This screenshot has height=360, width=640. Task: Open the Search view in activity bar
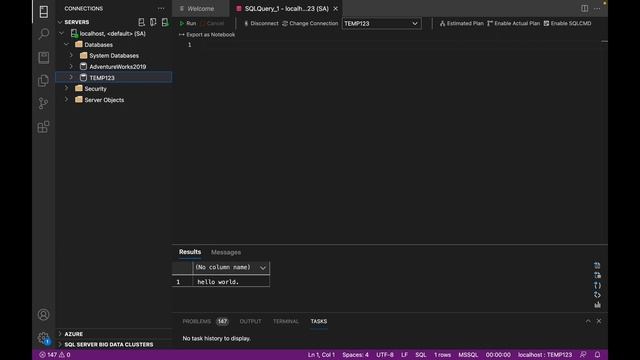tap(44, 34)
